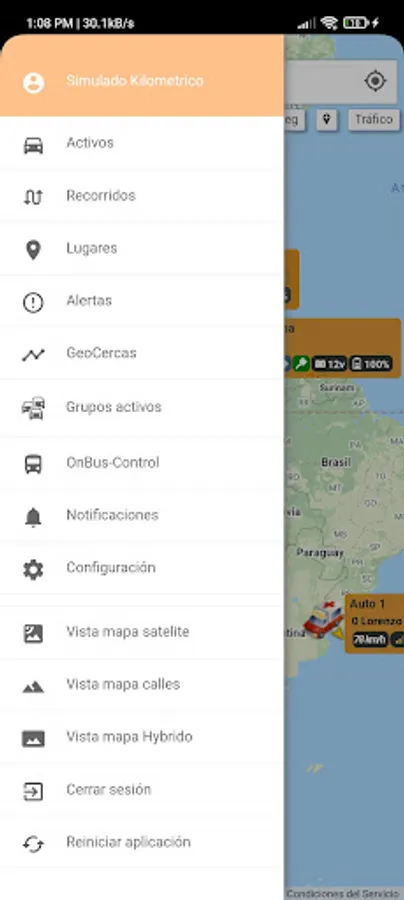Select the Grupos activos vehicles icon
The image size is (404, 900).
[33, 408]
